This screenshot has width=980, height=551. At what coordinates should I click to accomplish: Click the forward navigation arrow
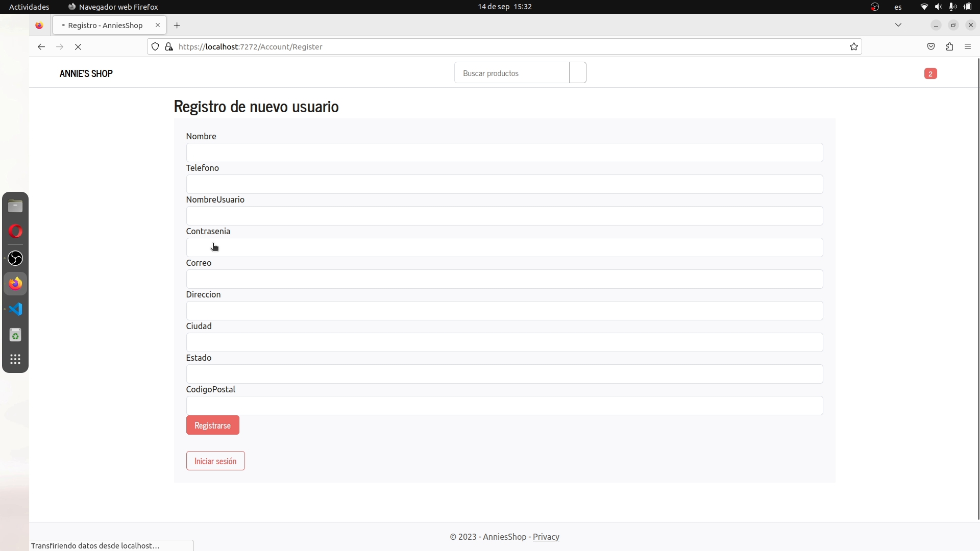[60, 46]
